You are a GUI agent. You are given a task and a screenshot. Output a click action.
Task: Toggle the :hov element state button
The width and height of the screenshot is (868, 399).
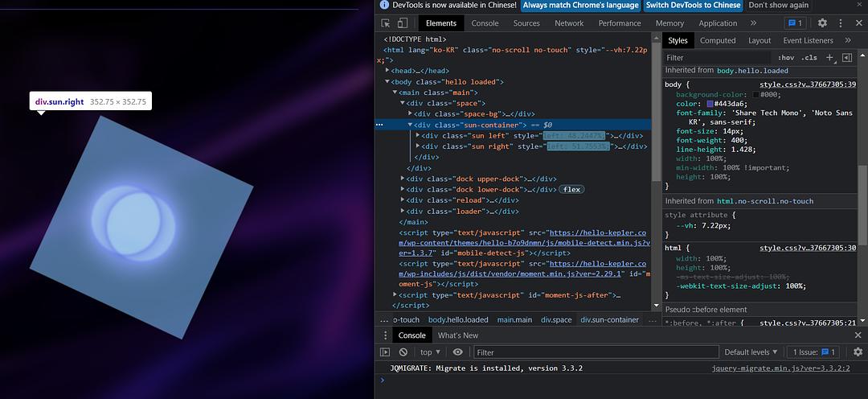(x=786, y=58)
